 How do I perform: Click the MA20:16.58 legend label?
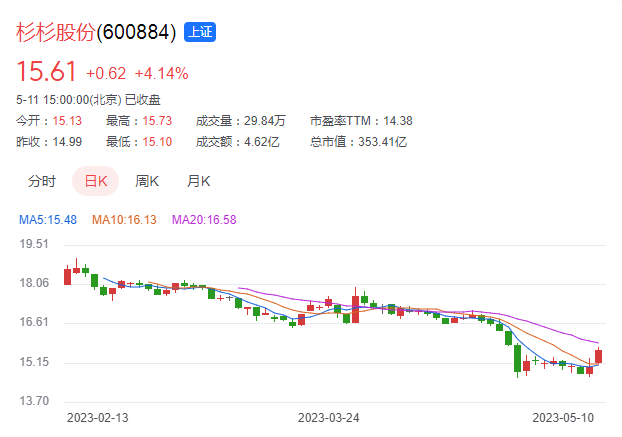click(204, 220)
